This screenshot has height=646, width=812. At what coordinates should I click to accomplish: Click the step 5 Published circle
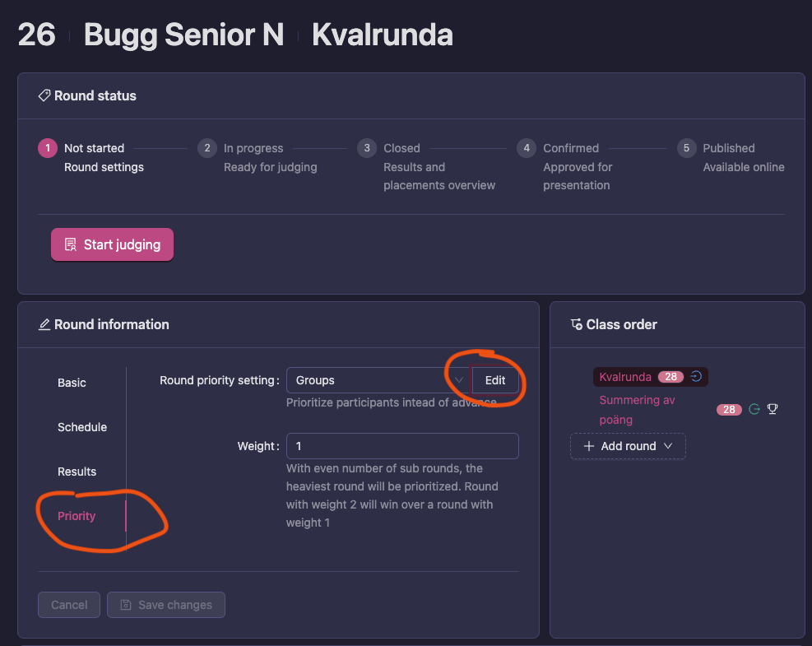pyautogui.click(x=686, y=148)
